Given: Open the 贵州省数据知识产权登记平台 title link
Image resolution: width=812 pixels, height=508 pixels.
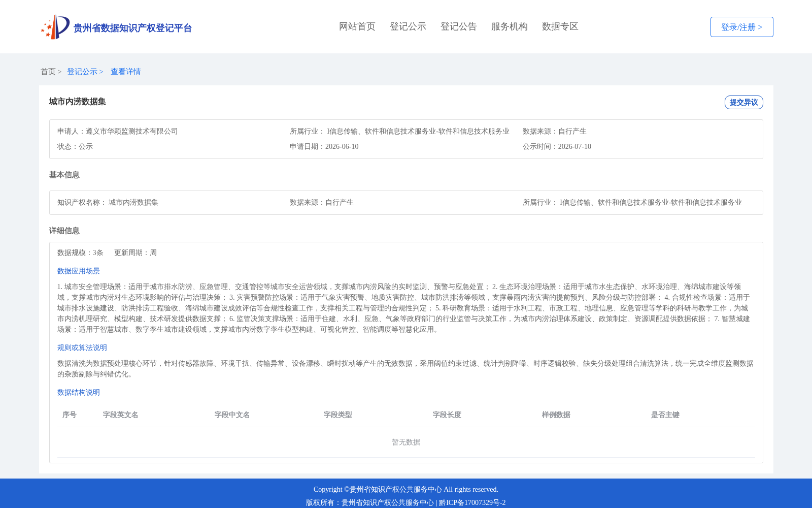Looking at the screenshot, I should 132,28.
